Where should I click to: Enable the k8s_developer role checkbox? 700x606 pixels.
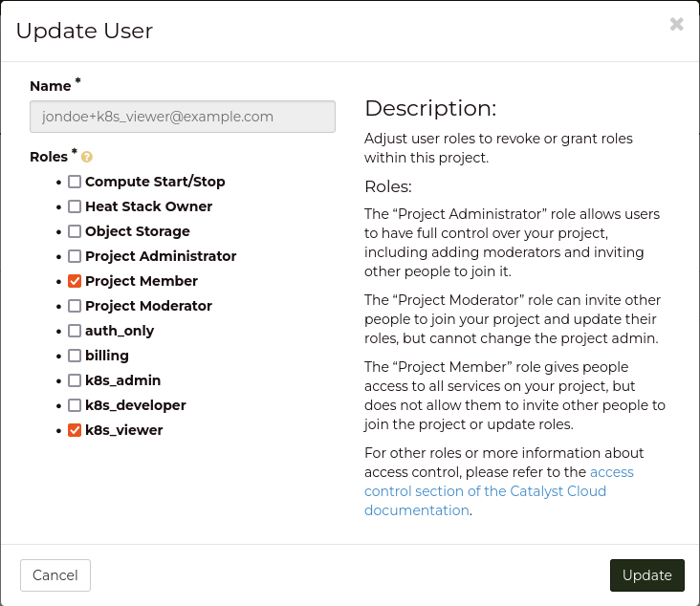click(x=75, y=405)
